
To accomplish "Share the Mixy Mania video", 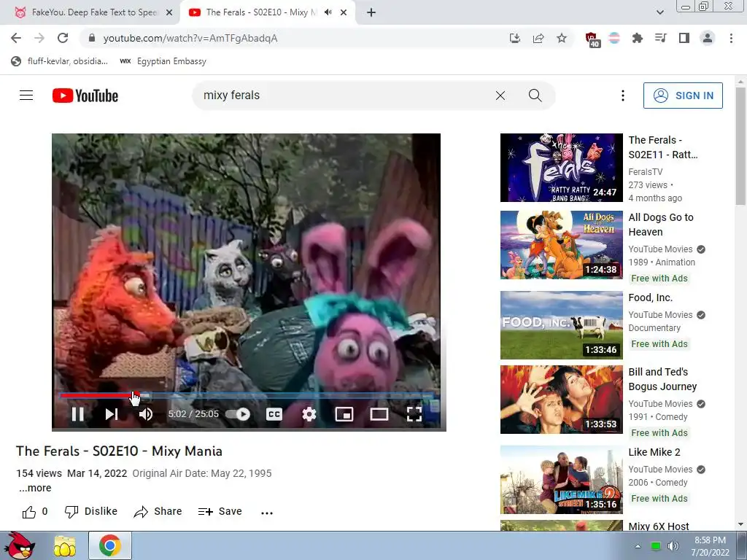I will (x=158, y=511).
